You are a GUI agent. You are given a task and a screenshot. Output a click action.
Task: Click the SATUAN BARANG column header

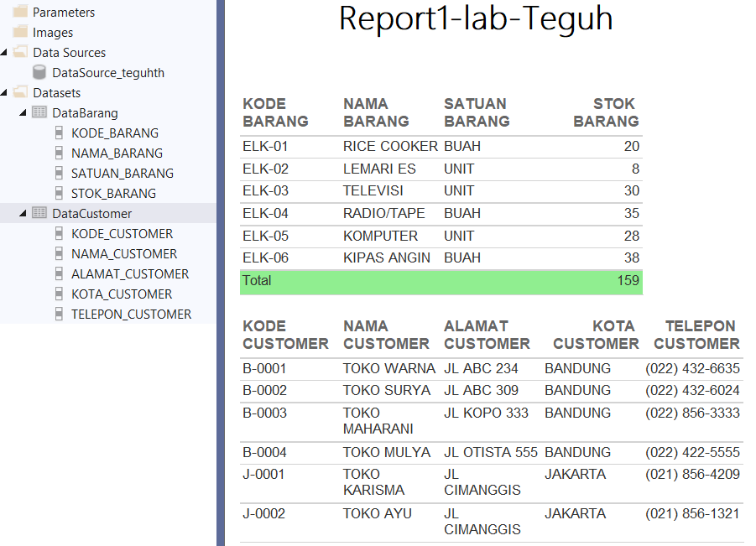(477, 112)
